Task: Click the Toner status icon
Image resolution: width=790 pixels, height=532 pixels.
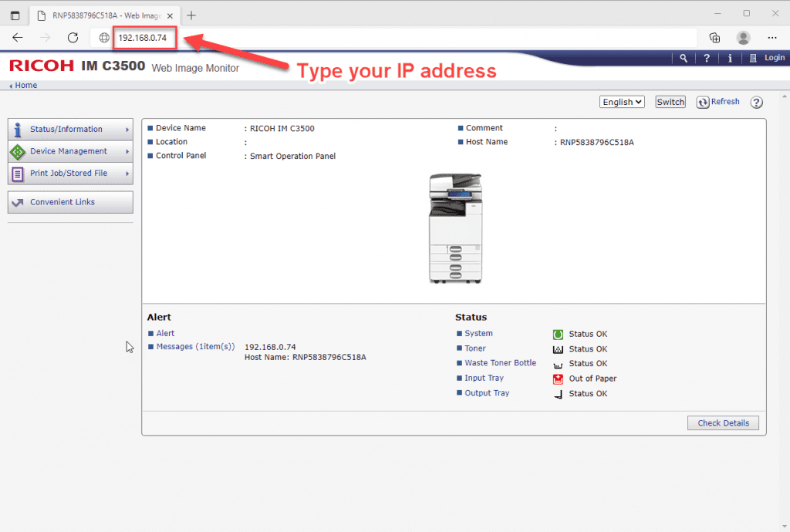Action: [x=558, y=349]
